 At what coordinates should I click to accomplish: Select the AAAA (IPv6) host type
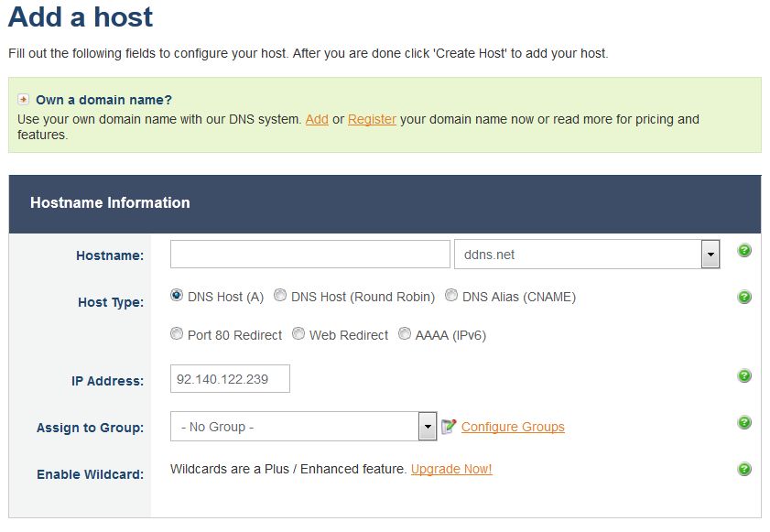click(x=404, y=333)
